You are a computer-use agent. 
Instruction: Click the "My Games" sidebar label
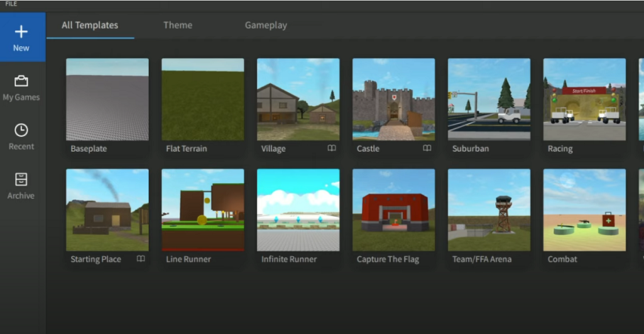(x=21, y=97)
